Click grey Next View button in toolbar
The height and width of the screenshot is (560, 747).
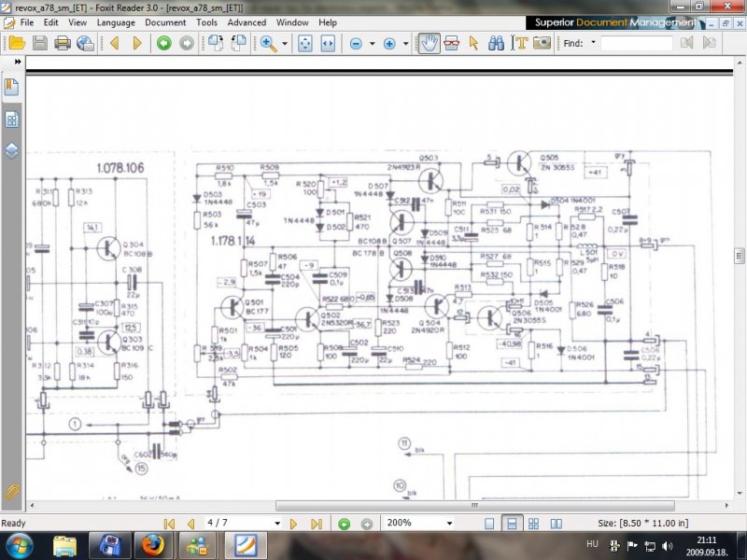tap(187, 43)
